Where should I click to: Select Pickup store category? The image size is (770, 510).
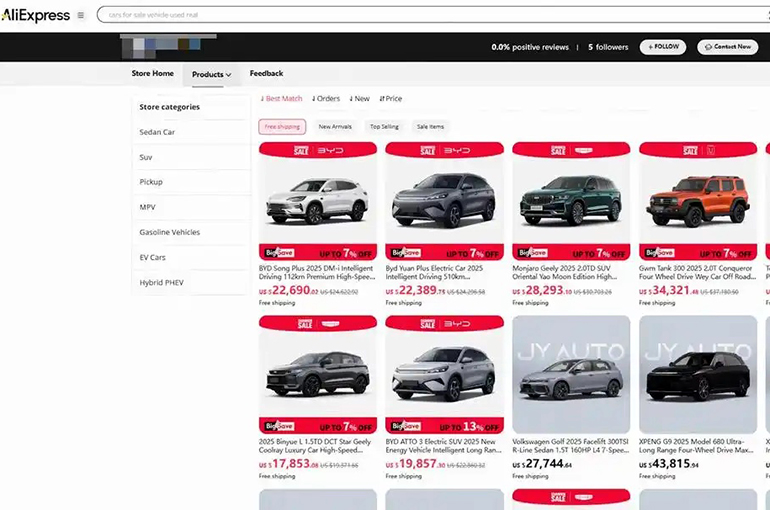tap(191, 182)
